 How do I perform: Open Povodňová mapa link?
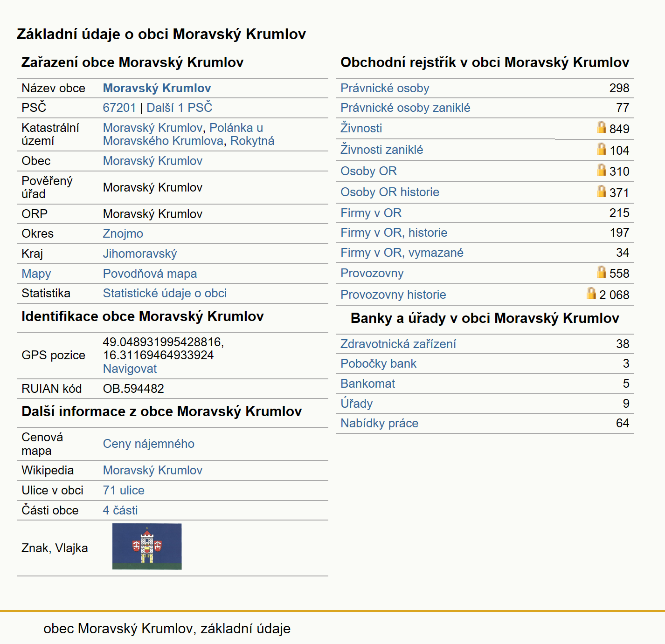click(150, 274)
